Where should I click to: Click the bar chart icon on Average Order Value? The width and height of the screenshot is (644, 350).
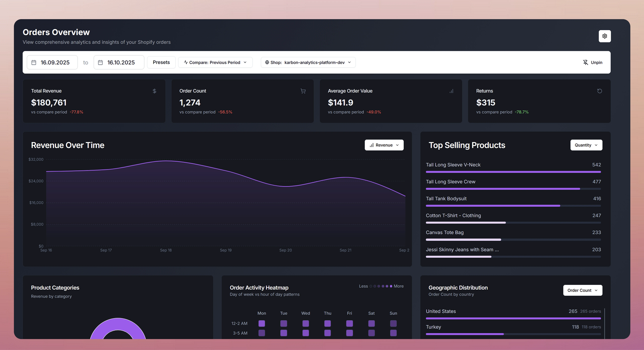(x=451, y=91)
